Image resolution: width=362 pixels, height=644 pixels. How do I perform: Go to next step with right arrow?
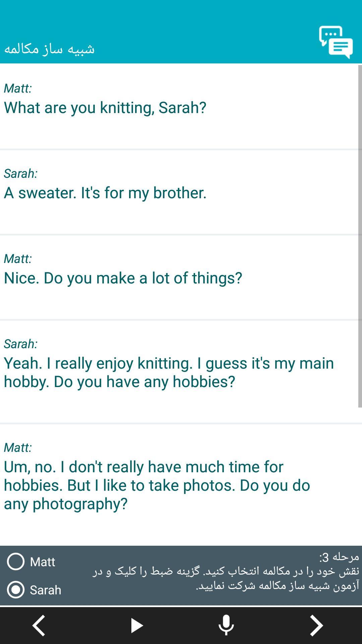[x=316, y=625]
